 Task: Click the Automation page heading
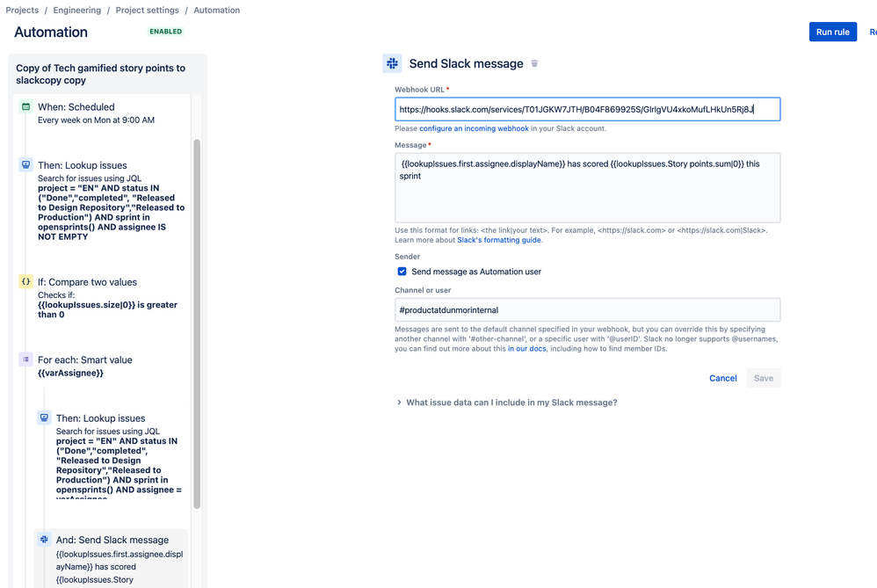[51, 32]
